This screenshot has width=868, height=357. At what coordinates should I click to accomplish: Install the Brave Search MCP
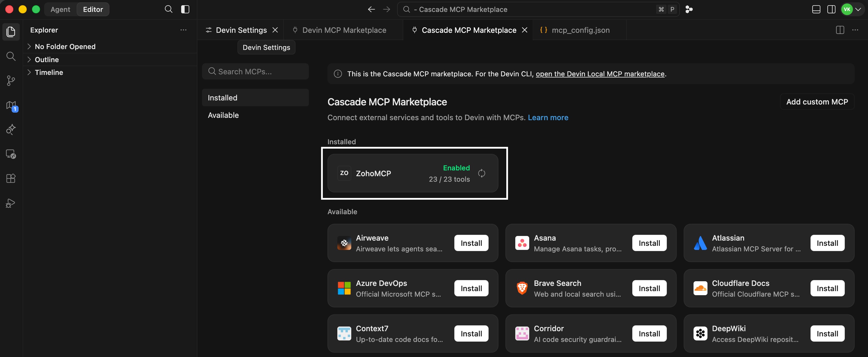(x=649, y=288)
